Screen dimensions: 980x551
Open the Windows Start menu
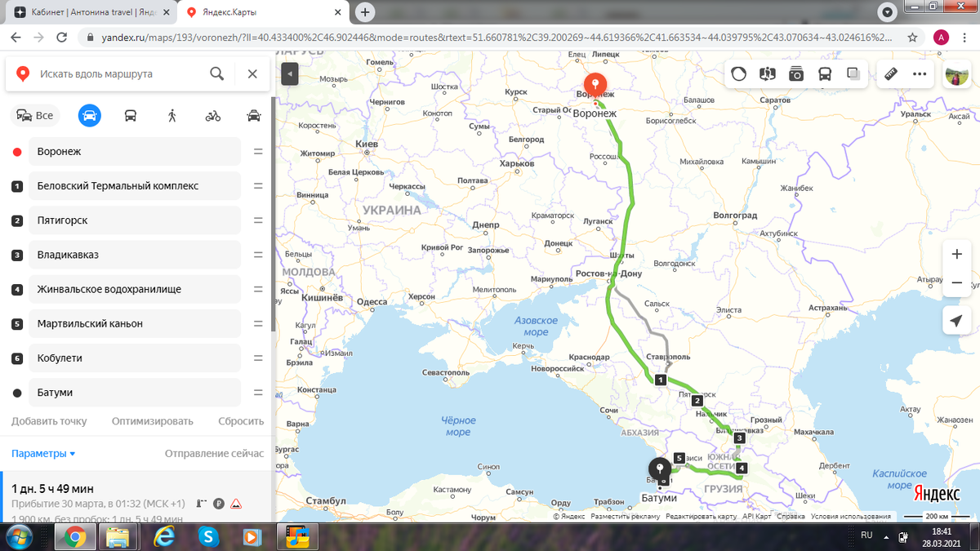pos(17,537)
